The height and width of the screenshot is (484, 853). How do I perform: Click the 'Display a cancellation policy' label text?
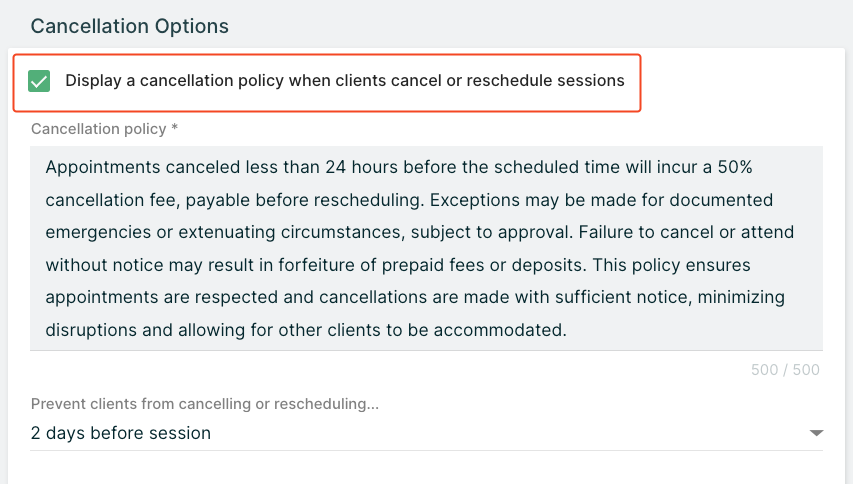(344, 80)
